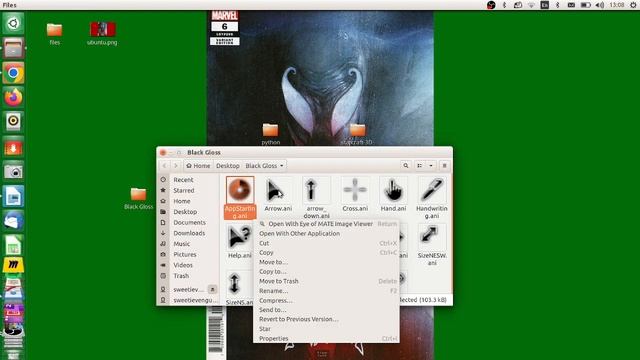Open the system power menu in top panel

click(633, 5)
